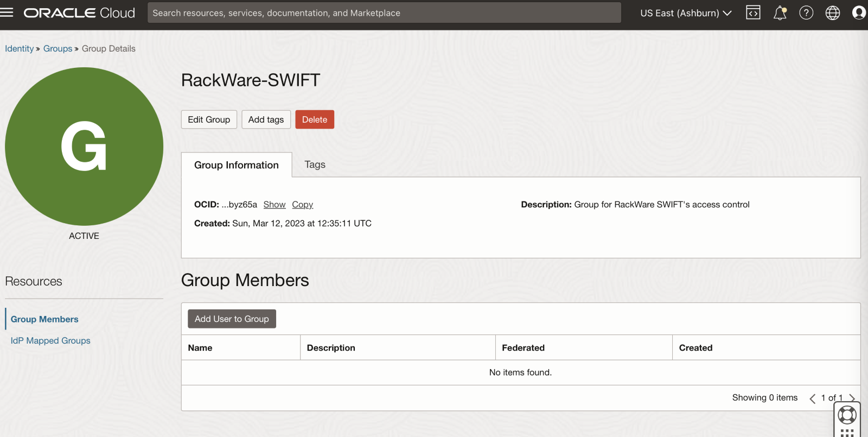Click the Add tags button
The height and width of the screenshot is (437, 868).
coord(266,119)
